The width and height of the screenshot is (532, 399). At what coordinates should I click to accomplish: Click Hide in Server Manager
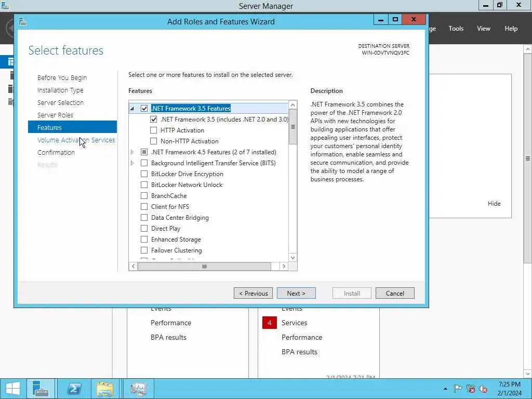tap(494, 204)
